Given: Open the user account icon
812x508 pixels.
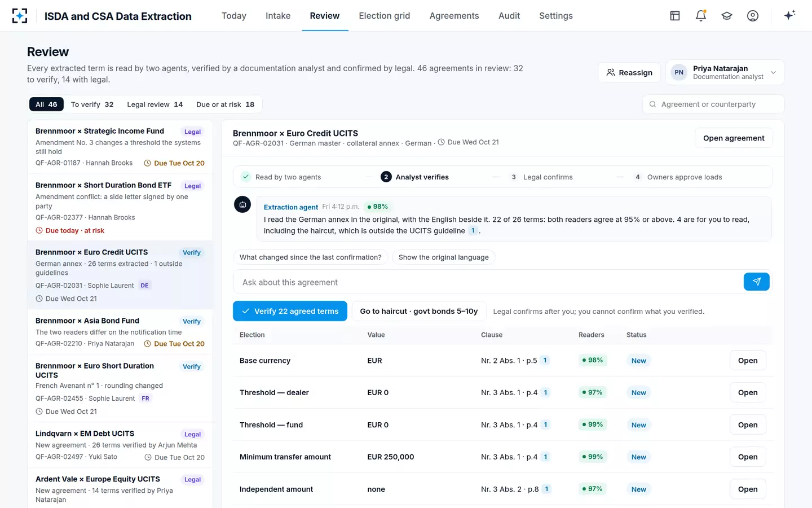Looking at the screenshot, I should [753, 16].
